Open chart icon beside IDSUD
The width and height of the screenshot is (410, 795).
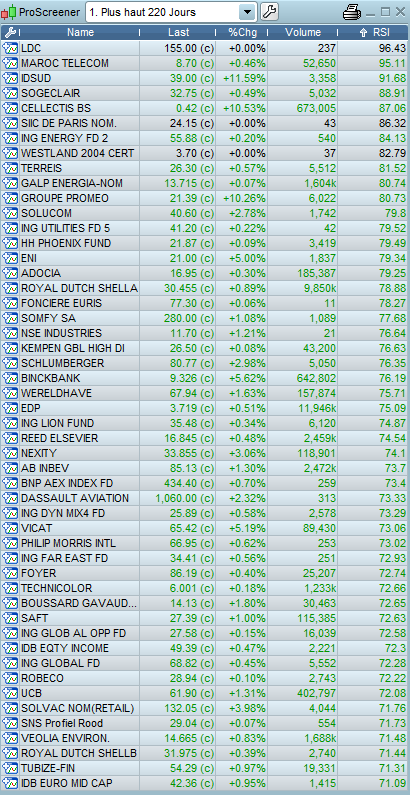[10, 79]
